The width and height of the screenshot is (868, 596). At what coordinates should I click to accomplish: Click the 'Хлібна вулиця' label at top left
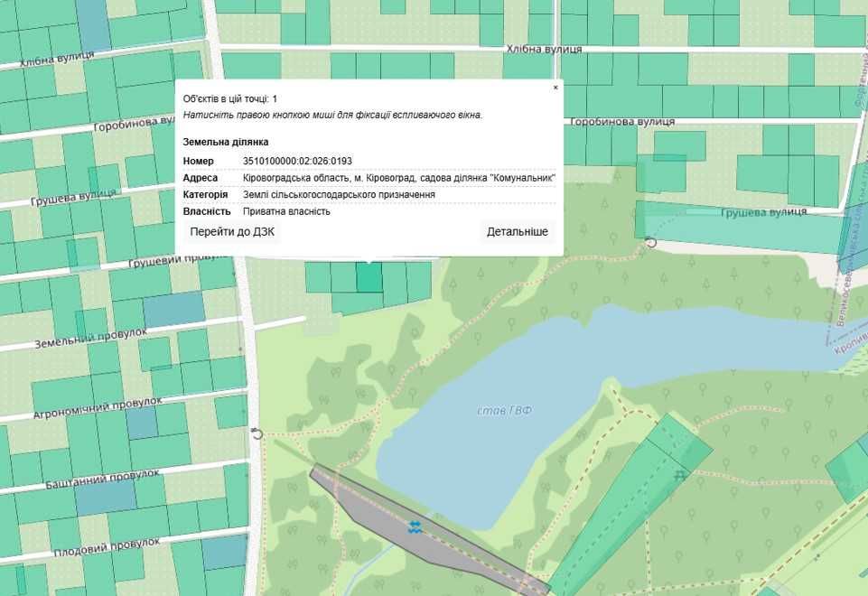(x=57, y=58)
